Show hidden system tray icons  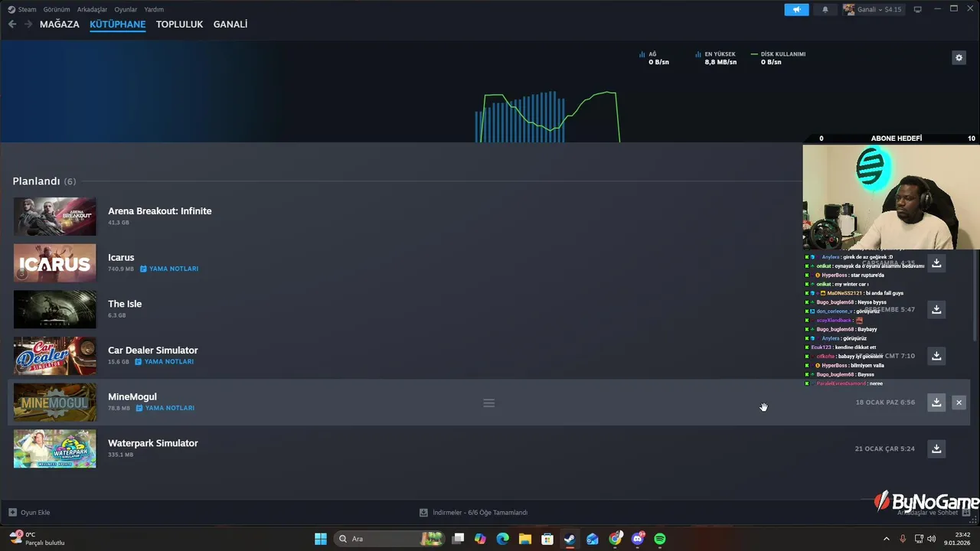(x=887, y=539)
